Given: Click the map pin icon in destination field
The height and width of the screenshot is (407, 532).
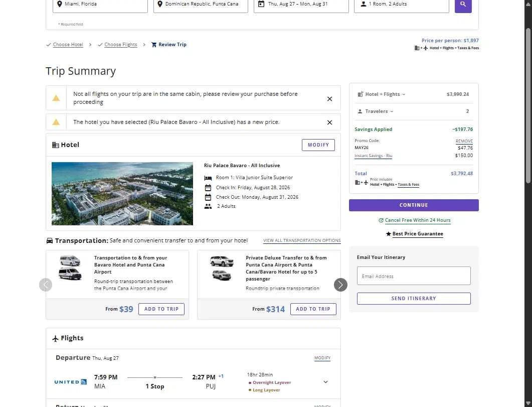Looking at the screenshot, I should (x=160, y=4).
